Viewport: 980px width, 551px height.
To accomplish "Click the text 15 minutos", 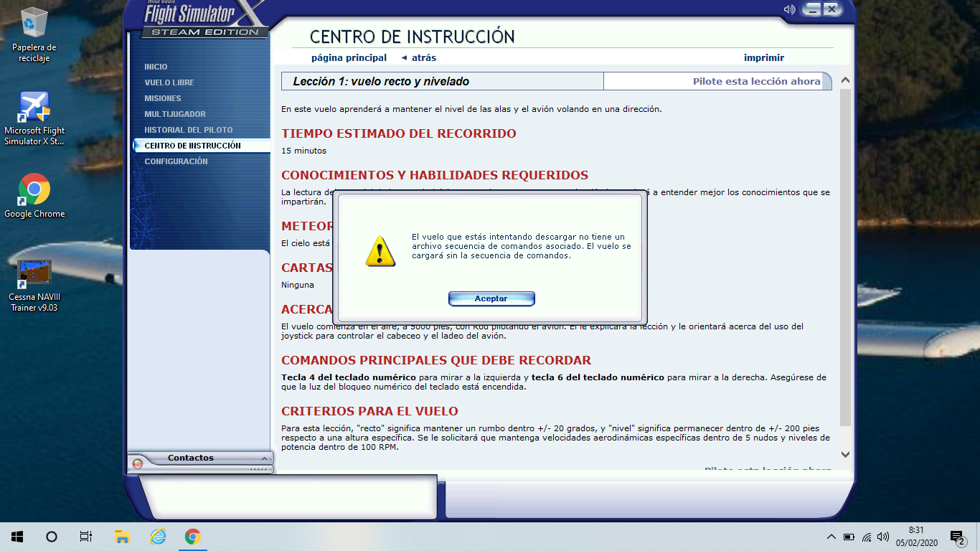I will [x=303, y=151].
